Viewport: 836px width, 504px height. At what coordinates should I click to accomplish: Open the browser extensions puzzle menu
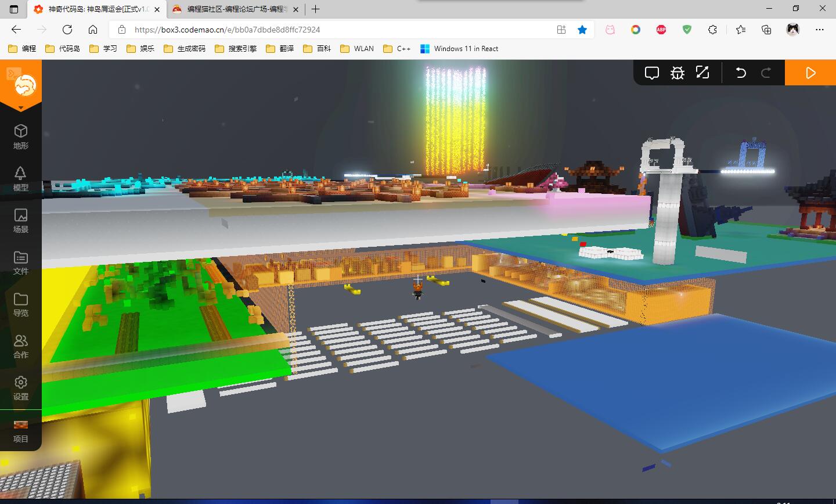[x=712, y=30]
